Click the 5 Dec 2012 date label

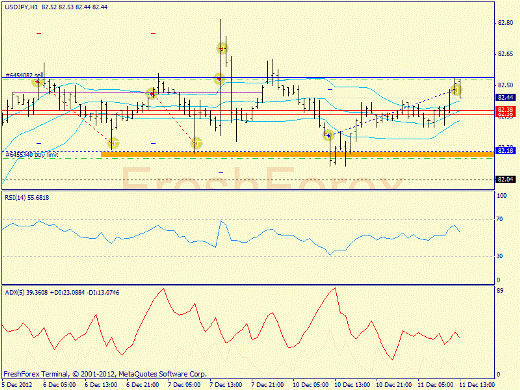click(x=17, y=385)
